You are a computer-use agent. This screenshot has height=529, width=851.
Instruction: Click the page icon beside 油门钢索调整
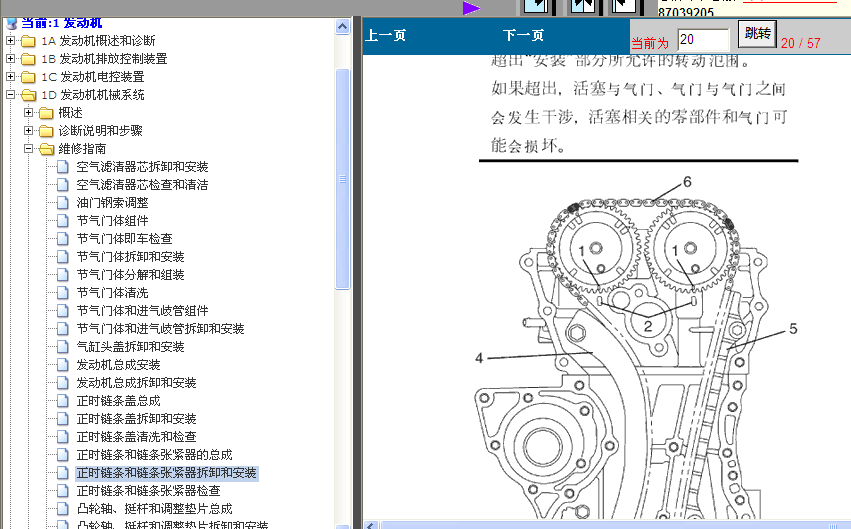[64, 203]
